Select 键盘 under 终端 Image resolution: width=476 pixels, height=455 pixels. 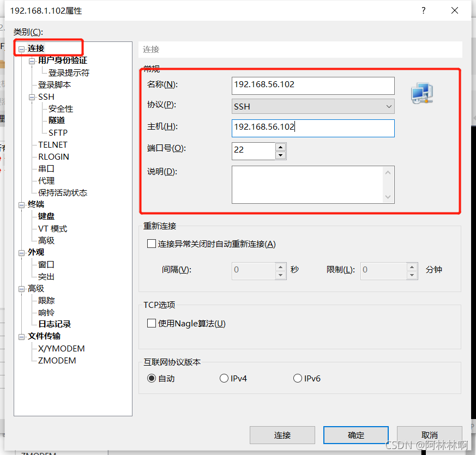tap(46, 216)
